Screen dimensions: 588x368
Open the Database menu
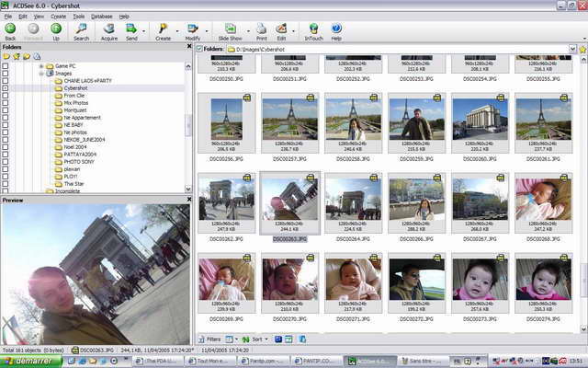pyautogui.click(x=102, y=17)
